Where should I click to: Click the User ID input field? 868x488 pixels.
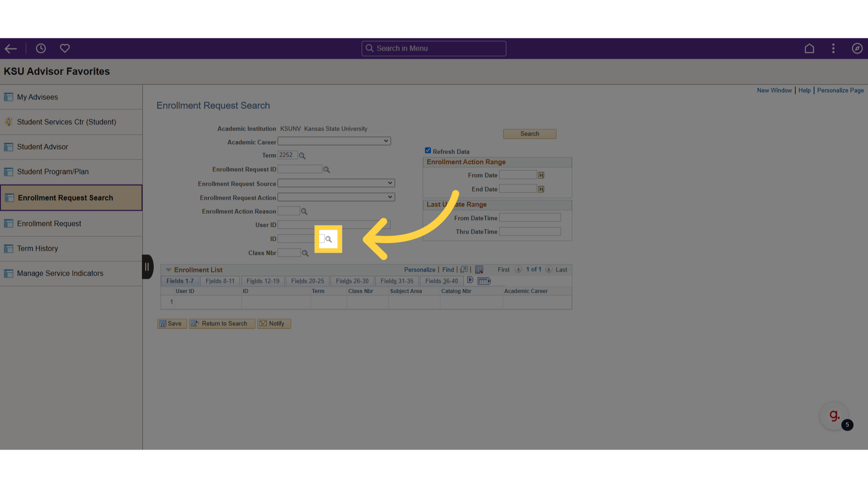334,225
